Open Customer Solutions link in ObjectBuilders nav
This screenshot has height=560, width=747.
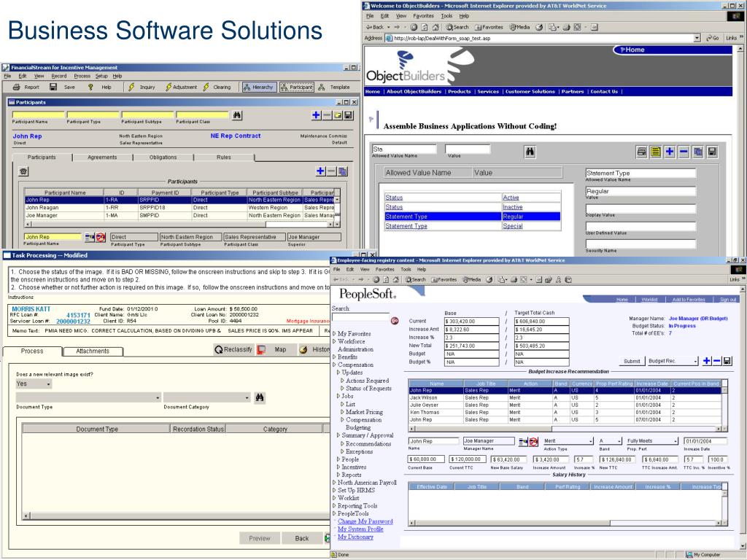click(530, 91)
